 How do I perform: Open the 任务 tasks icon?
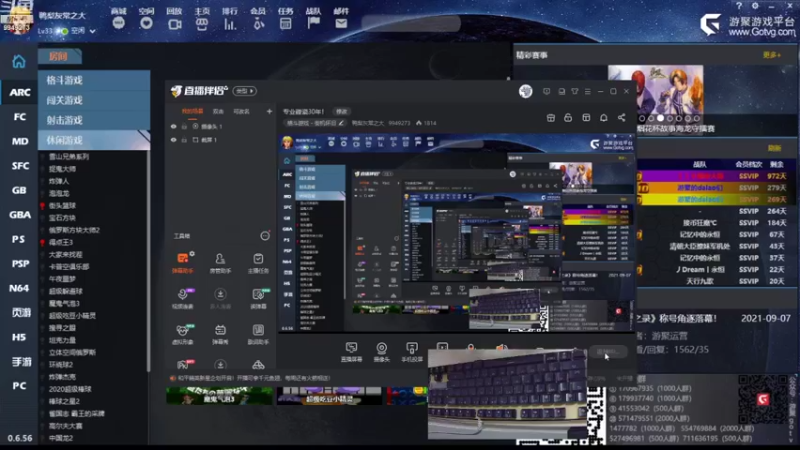[x=286, y=23]
